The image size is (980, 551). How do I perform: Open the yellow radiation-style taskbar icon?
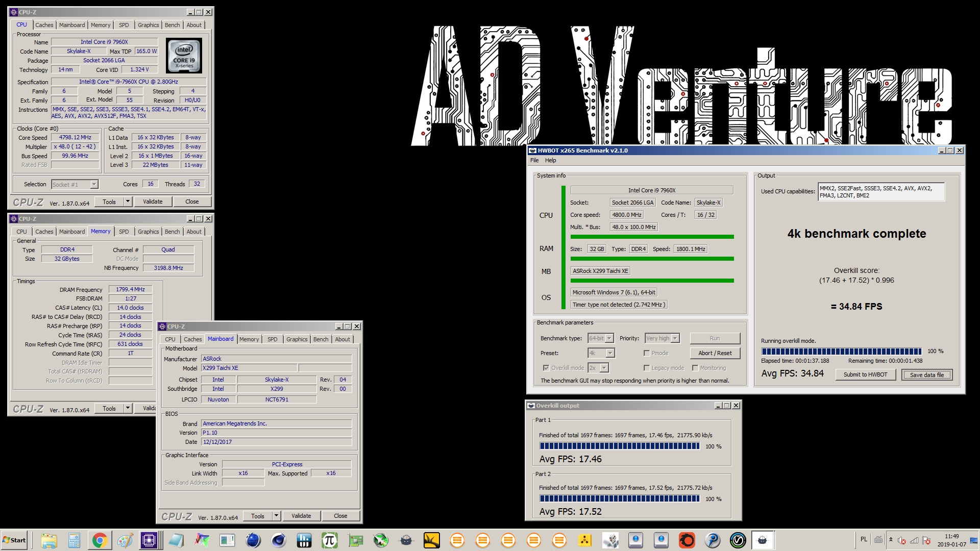coord(585,540)
